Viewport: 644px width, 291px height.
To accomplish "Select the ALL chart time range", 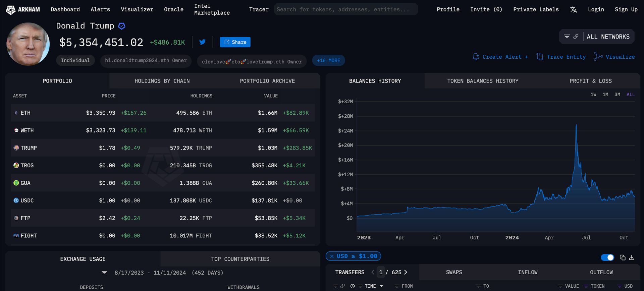I will point(631,95).
